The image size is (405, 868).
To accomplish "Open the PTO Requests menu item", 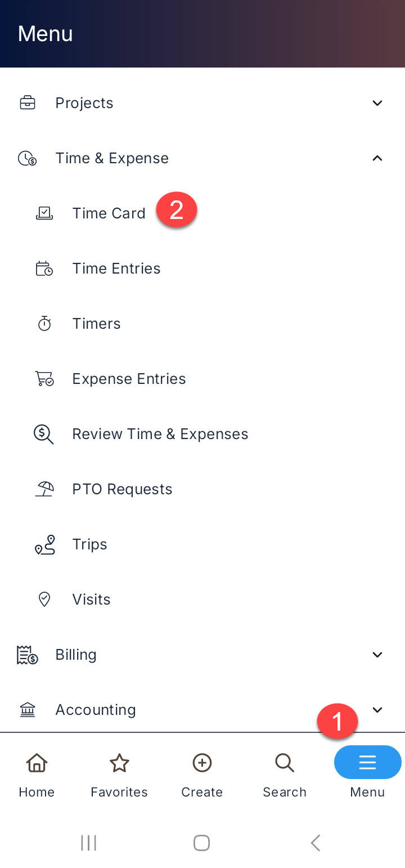I will 202,489.
